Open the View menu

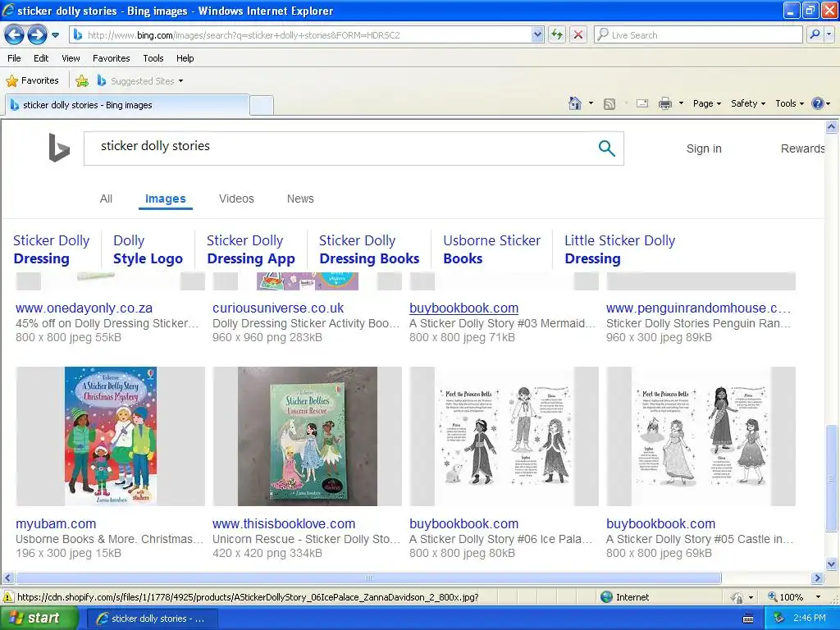[71, 58]
